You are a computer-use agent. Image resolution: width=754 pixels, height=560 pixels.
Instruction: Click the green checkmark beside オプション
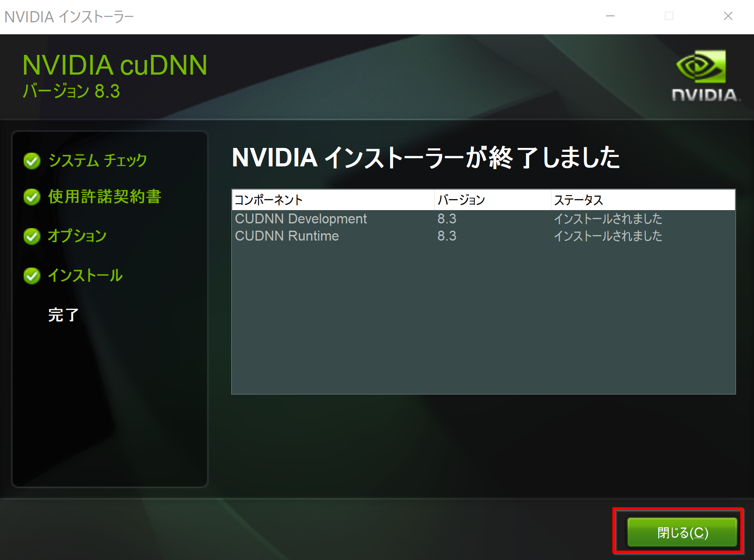(32, 236)
